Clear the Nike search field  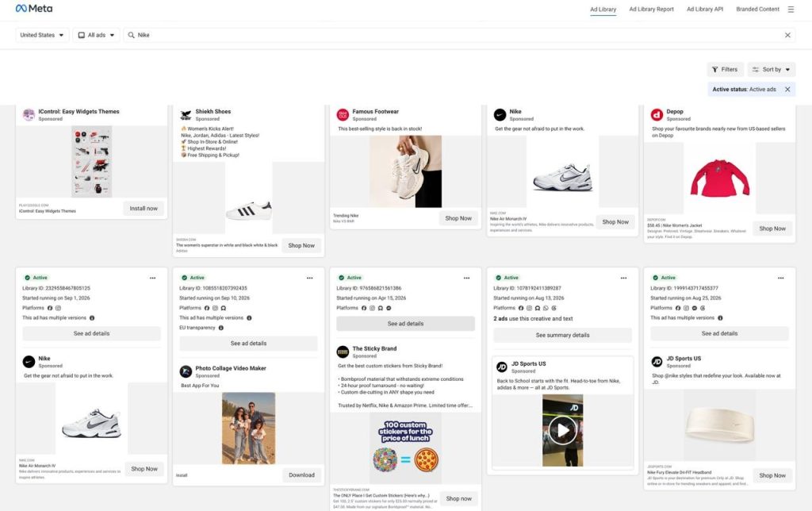click(787, 35)
